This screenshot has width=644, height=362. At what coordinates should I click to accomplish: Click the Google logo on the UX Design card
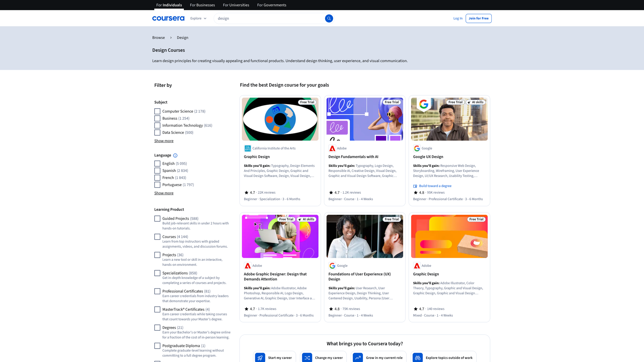tap(417, 148)
